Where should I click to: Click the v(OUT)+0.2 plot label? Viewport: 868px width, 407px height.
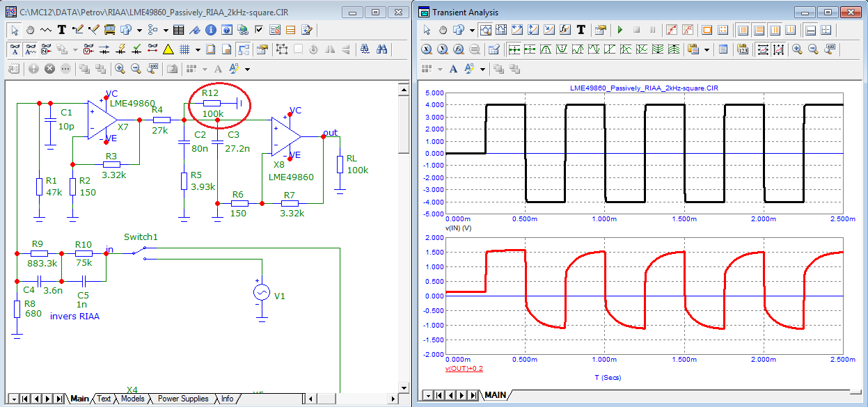pyautogui.click(x=466, y=368)
